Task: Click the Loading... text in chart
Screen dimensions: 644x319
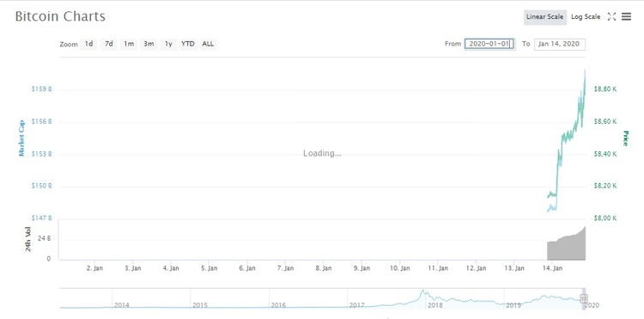Action: (322, 153)
